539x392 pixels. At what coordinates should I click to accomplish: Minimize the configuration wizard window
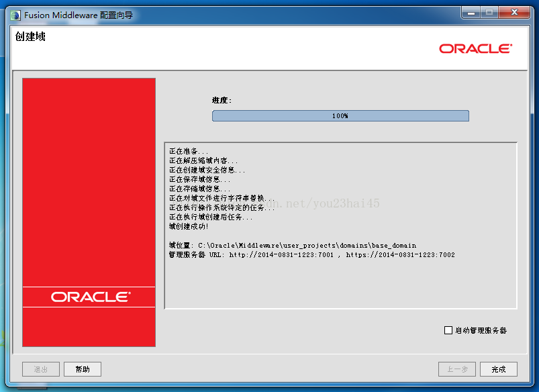click(x=471, y=13)
